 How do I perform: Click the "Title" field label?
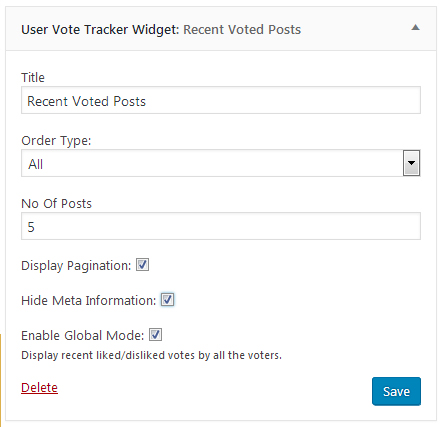(33, 77)
